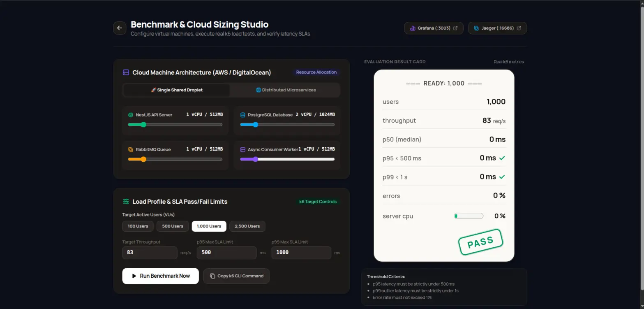Screen dimensions: 644x309
Task: Click the "Threshold Criteria:" heading
Action: tap(386, 276)
